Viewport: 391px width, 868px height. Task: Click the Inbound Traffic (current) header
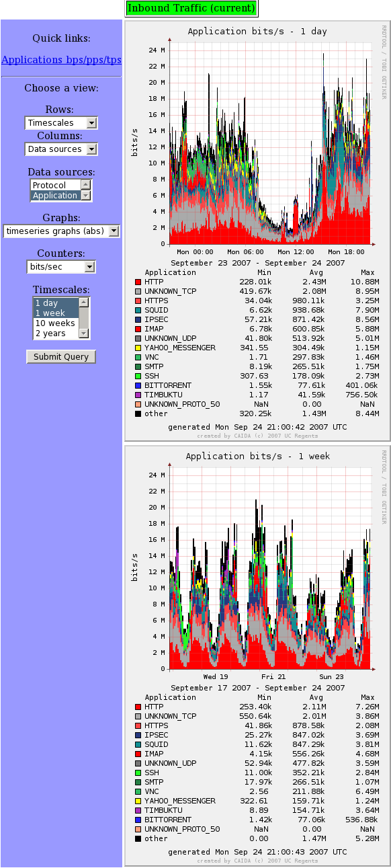click(191, 8)
